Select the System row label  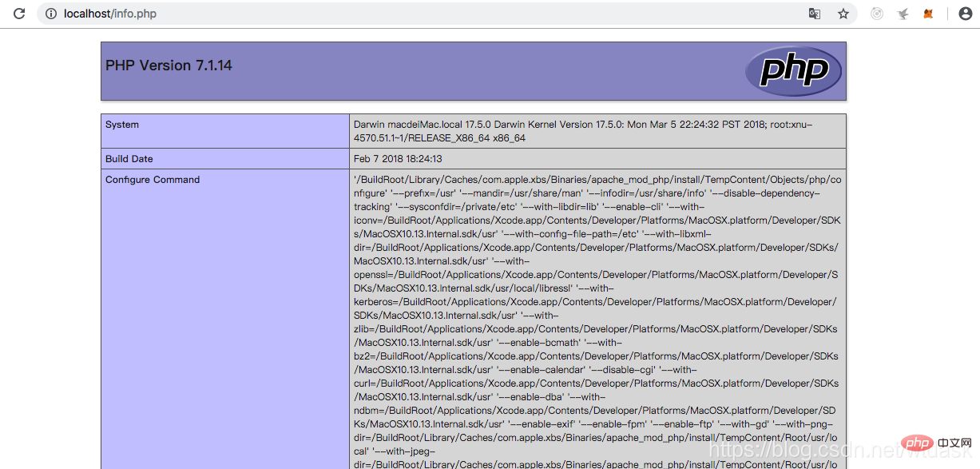pos(122,125)
